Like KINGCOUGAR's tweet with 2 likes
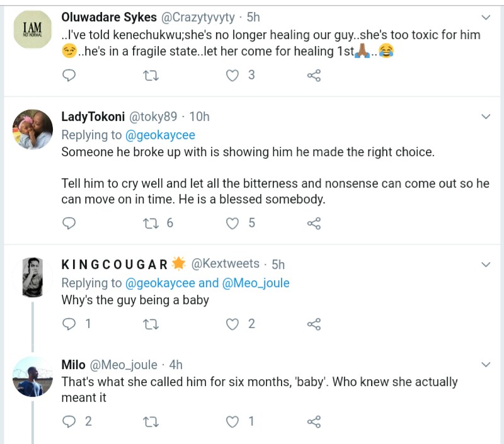The image size is (504, 444). (x=233, y=324)
